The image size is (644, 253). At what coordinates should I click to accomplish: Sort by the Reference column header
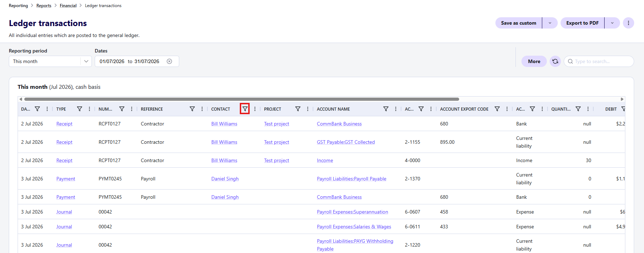coord(152,109)
